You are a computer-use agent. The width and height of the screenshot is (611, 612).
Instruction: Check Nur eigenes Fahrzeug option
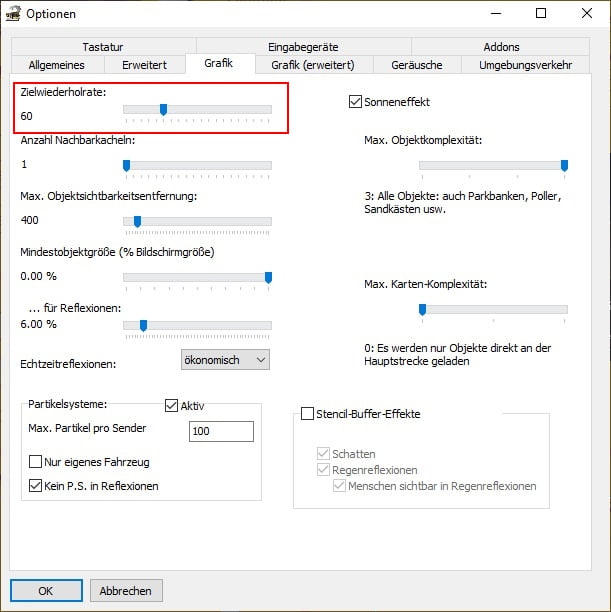tap(36, 462)
